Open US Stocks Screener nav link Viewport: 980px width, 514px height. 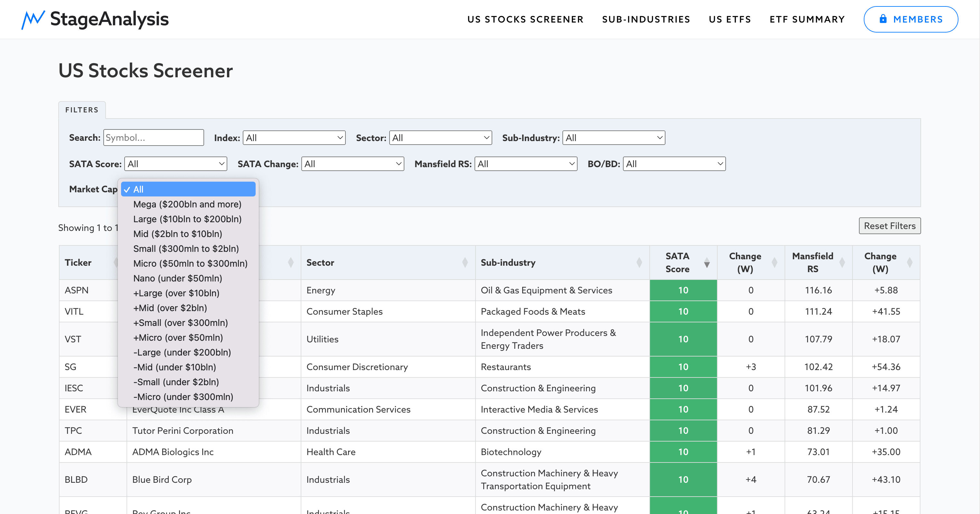point(525,19)
